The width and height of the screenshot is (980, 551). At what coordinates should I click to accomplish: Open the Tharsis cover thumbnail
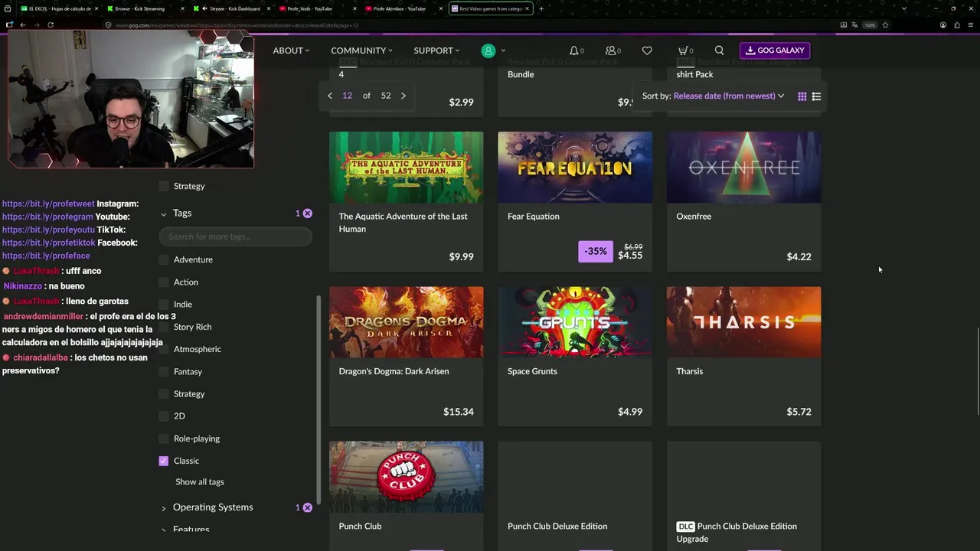744,322
